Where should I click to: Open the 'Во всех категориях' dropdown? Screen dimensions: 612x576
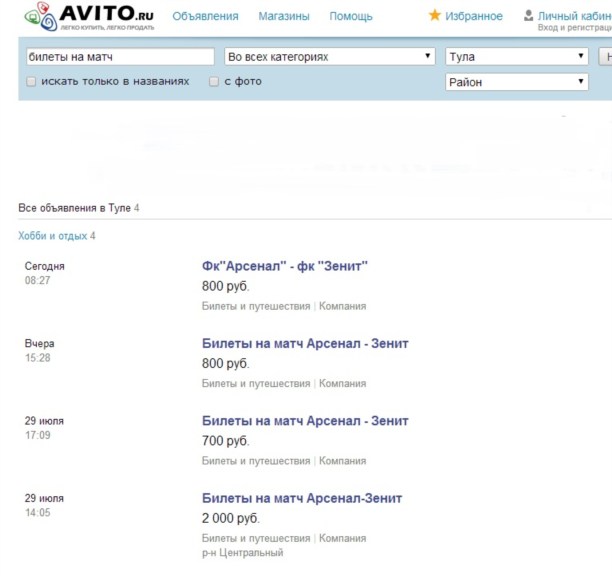[330, 57]
